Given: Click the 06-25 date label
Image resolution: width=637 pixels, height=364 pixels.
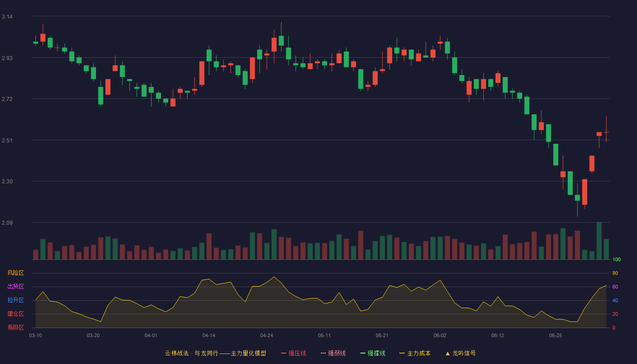Looking at the screenshot, I should pos(556,335).
